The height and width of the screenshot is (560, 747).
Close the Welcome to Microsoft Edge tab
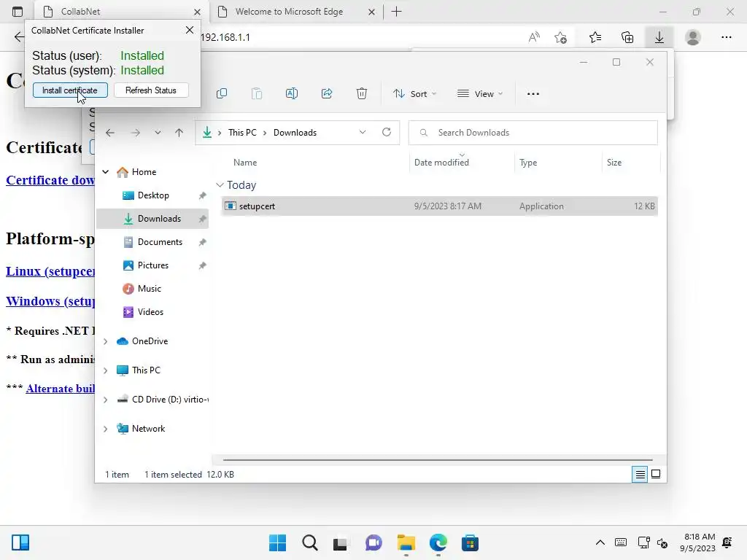pyautogui.click(x=371, y=12)
